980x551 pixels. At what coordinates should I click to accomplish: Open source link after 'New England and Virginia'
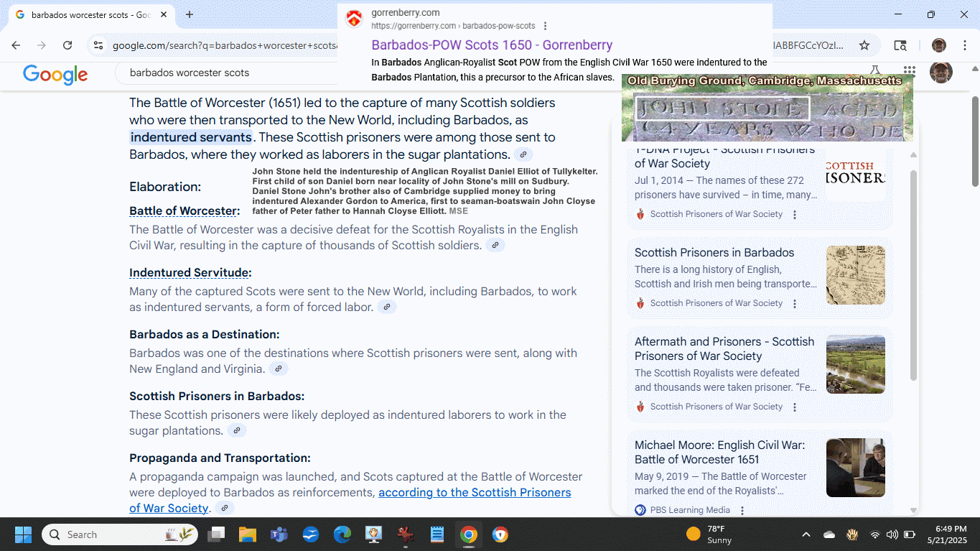pyautogui.click(x=278, y=369)
